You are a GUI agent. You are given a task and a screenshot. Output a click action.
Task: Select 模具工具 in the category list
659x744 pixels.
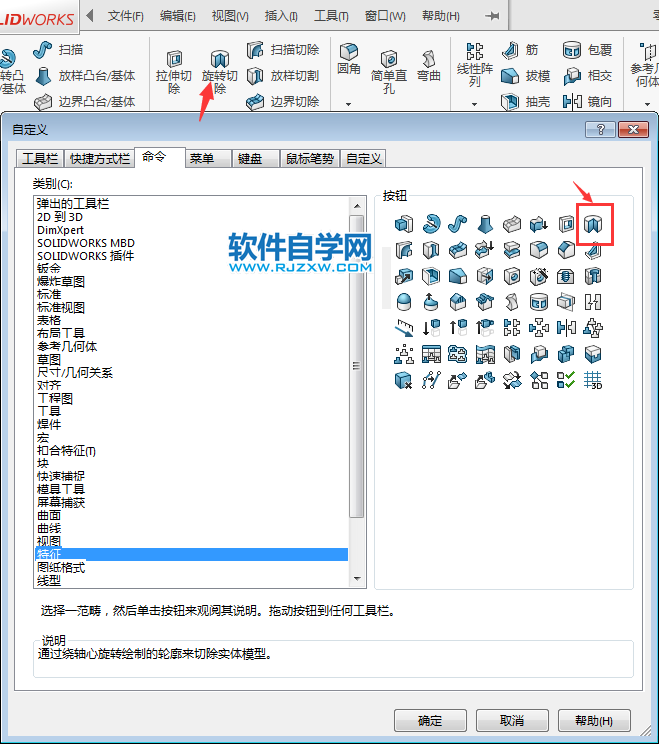pyautogui.click(x=61, y=489)
